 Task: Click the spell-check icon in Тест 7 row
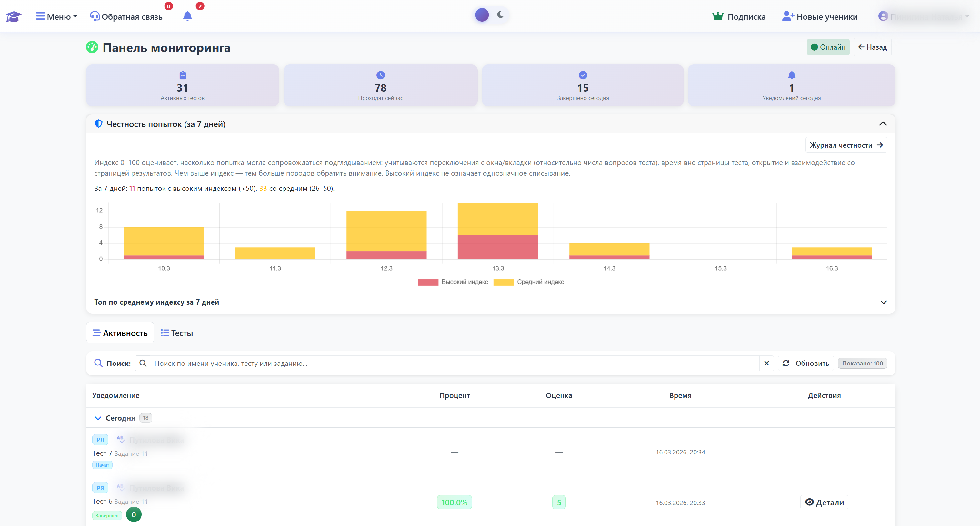point(121,439)
